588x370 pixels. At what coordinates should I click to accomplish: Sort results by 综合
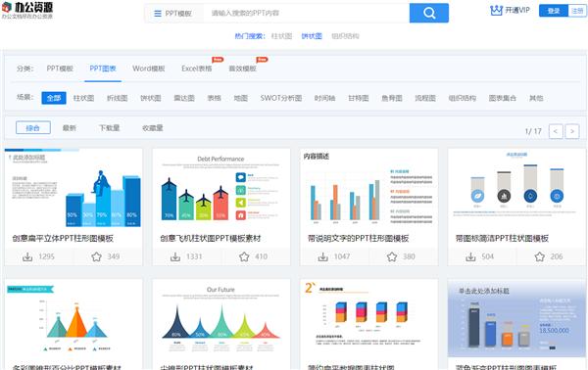tap(33, 127)
